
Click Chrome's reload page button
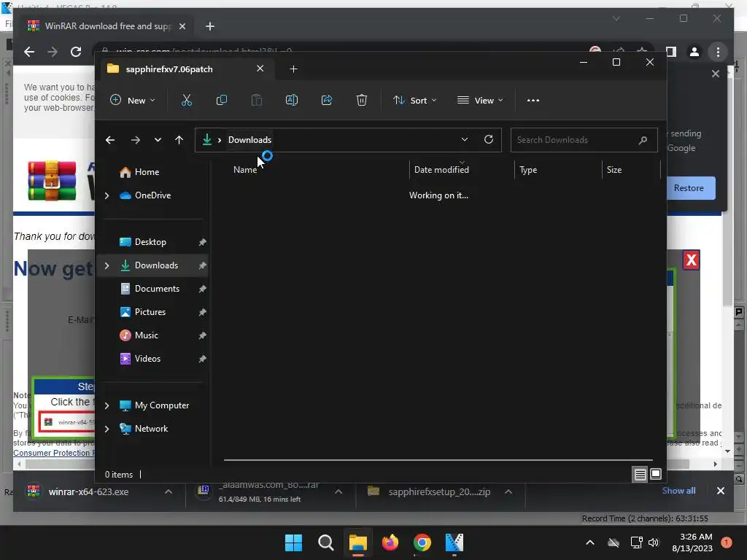coord(76,52)
